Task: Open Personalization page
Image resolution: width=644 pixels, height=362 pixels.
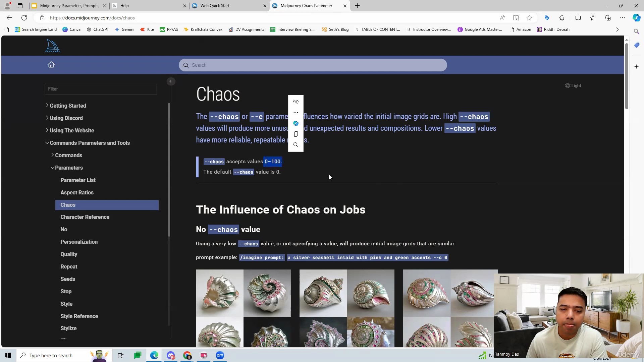Action: click(x=79, y=242)
